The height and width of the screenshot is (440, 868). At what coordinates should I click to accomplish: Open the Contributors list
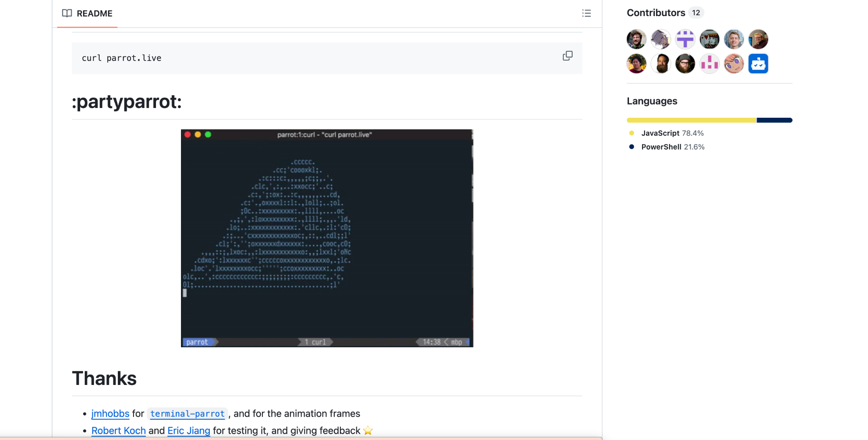(656, 13)
